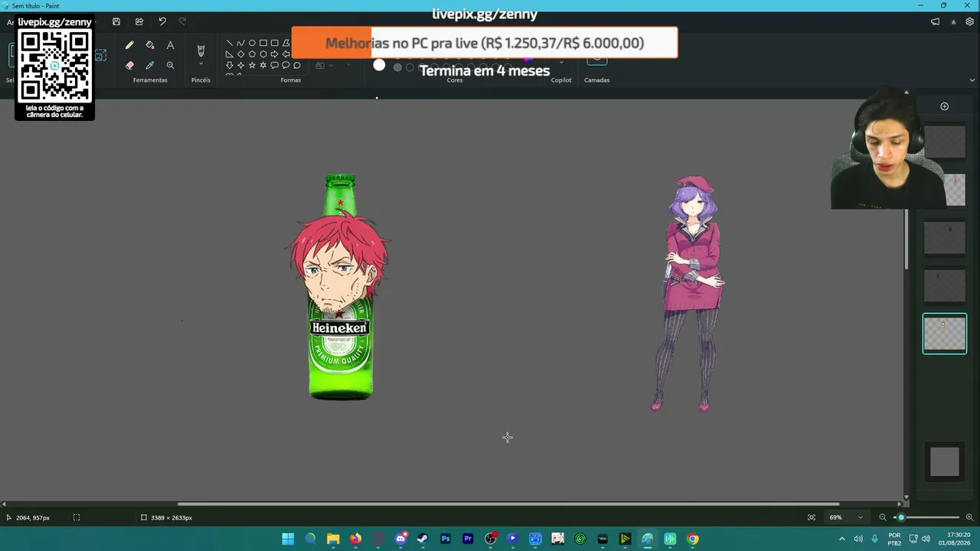980x551 pixels.
Task: Select the Magnifier tool
Action: (x=170, y=66)
